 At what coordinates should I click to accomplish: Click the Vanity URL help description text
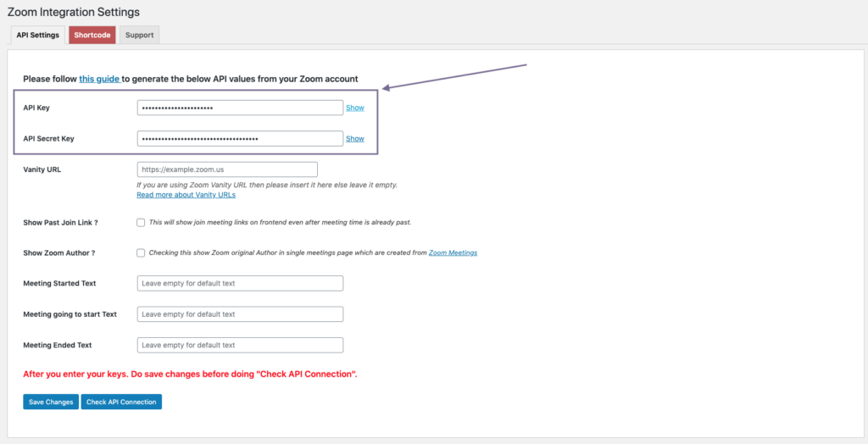[267, 185]
